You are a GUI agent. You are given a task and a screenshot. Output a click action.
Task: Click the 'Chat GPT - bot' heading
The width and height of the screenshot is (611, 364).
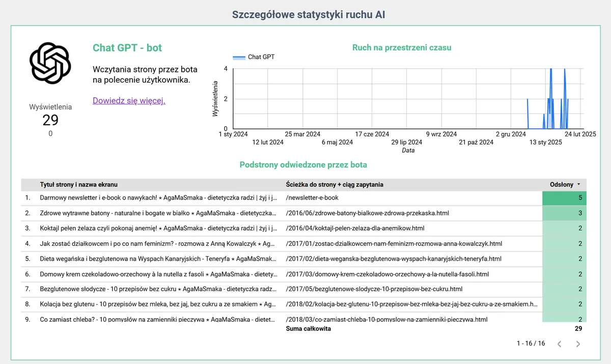click(127, 48)
